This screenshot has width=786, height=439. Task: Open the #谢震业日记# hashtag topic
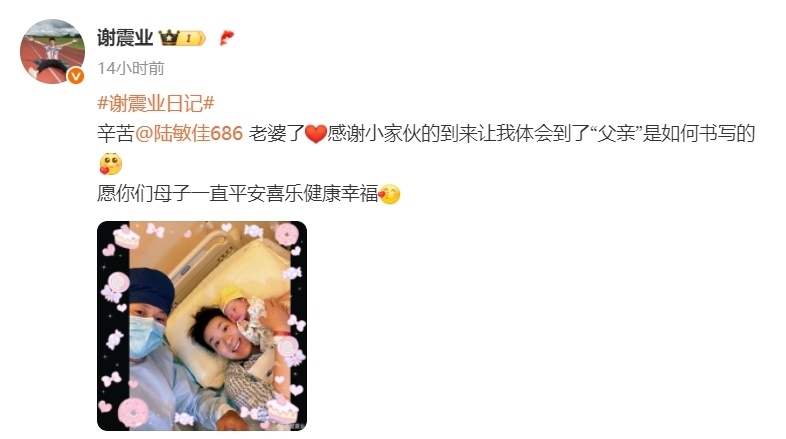click(156, 104)
